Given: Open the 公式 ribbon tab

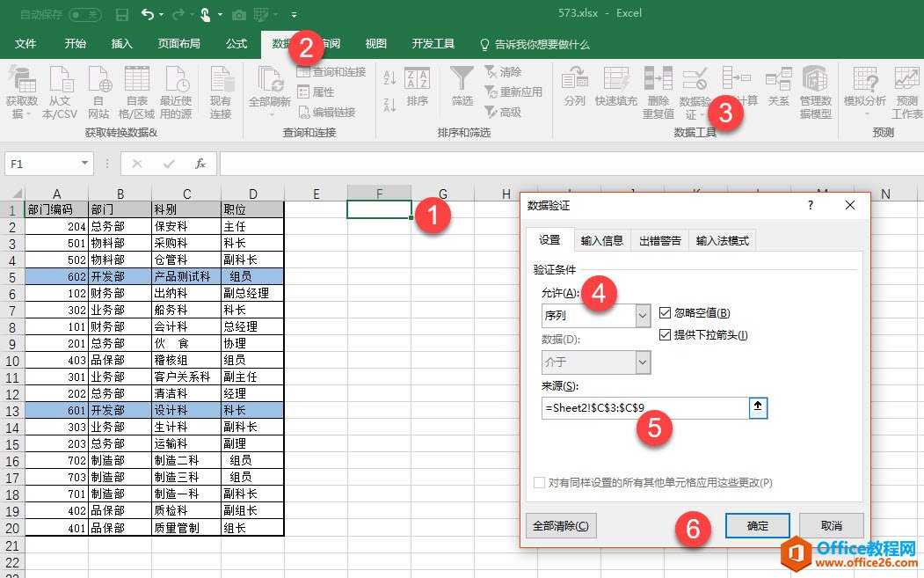Looking at the screenshot, I should click(236, 44).
